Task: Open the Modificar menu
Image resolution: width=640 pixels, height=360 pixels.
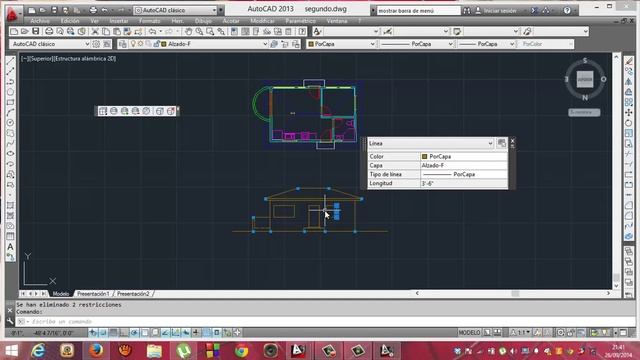Action: tap(262, 21)
